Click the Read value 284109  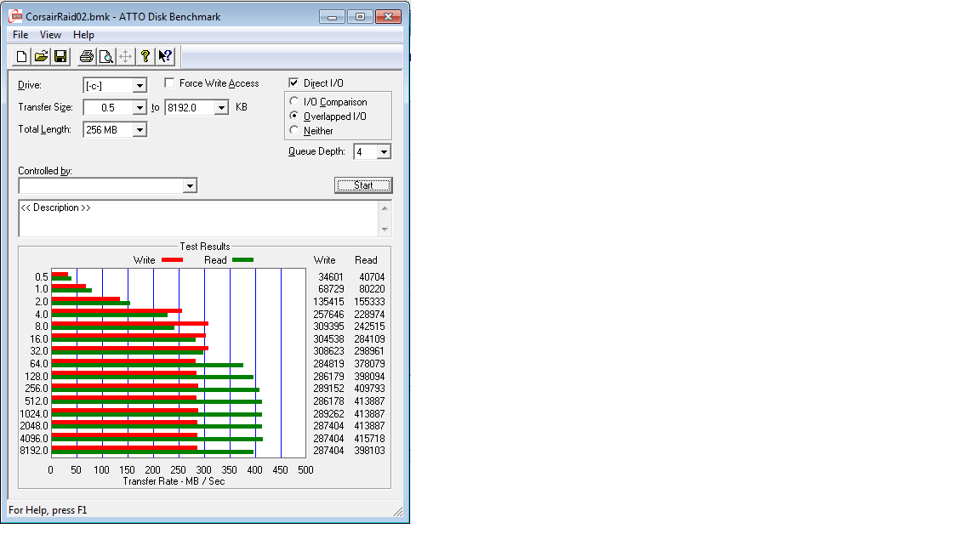tap(369, 339)
